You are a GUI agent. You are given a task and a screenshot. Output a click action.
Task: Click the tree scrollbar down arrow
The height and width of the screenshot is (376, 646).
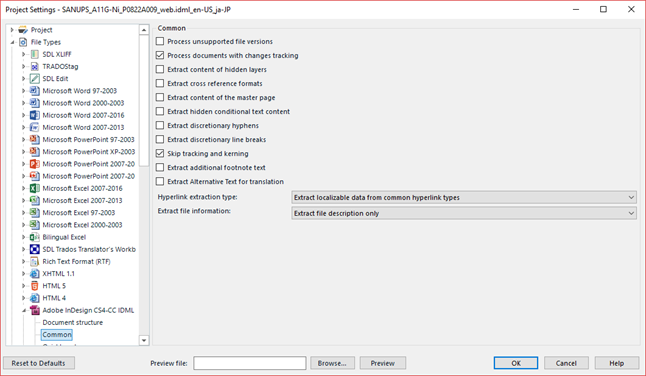144,340
